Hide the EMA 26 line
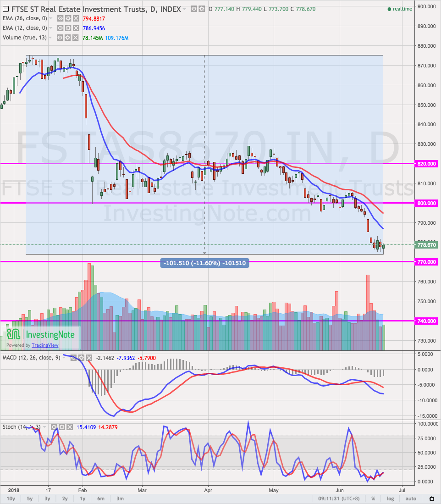Image resolution: width=441 pixels, height=504 pixels. [61, 18]
